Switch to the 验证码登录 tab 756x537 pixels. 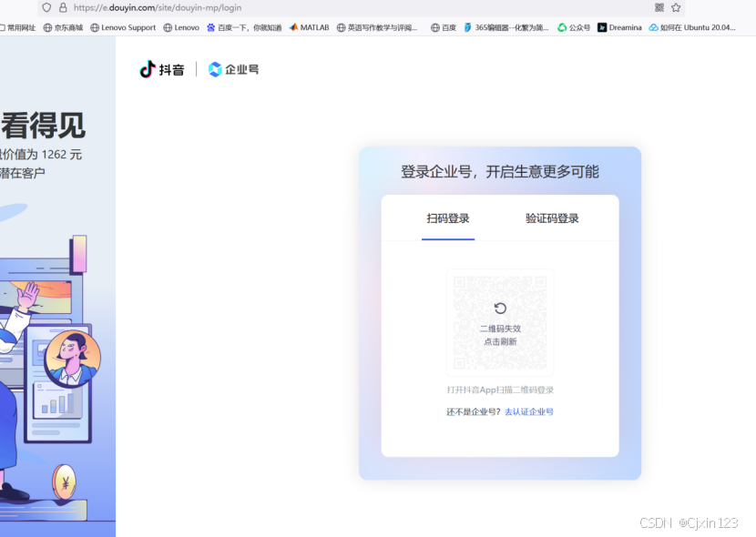click(x=552, y=218)
